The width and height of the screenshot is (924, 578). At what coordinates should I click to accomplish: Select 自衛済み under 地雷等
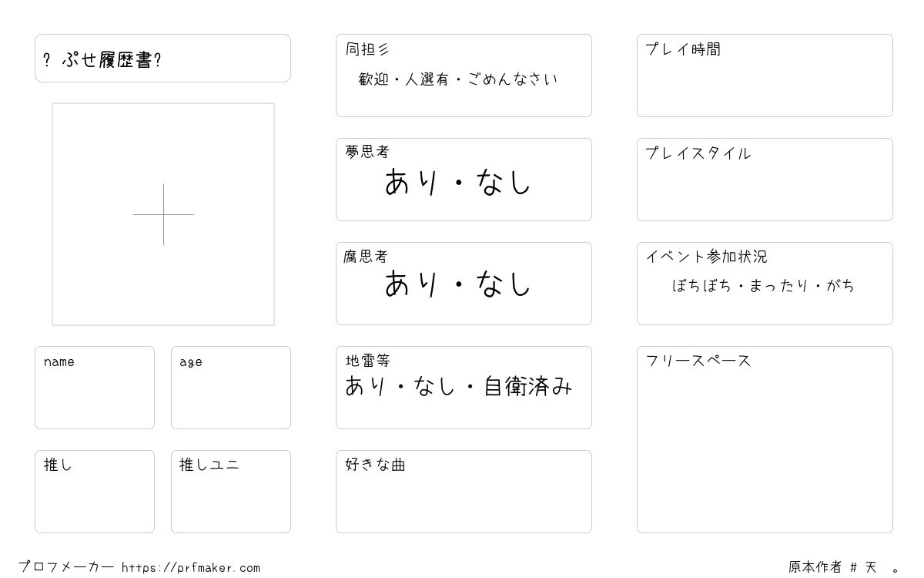[528, 386]
